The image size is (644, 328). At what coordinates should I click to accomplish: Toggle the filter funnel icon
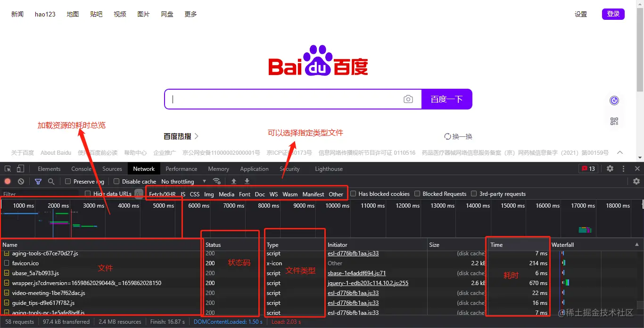point(38,181)
